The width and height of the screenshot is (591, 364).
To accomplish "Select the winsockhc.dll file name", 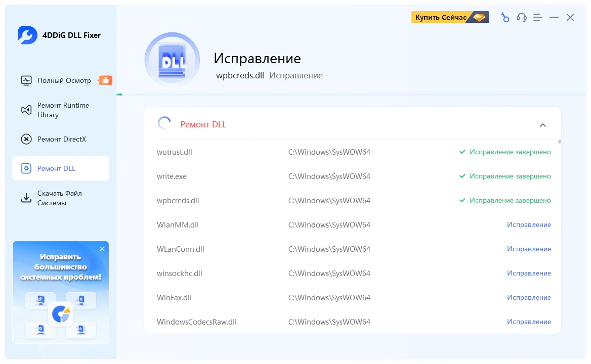I will [x=180, y=274].
